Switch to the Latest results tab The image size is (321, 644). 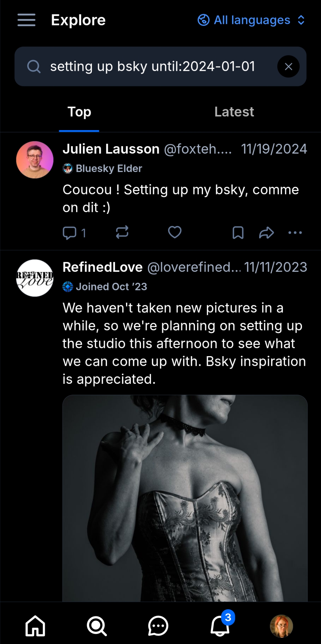(x=234, y=112)
